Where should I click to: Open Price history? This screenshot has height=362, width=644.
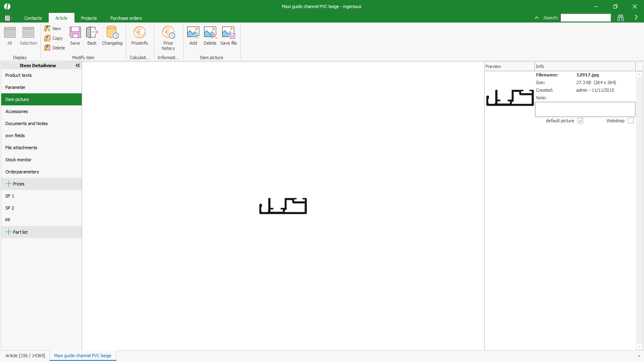tap(168, 37)
